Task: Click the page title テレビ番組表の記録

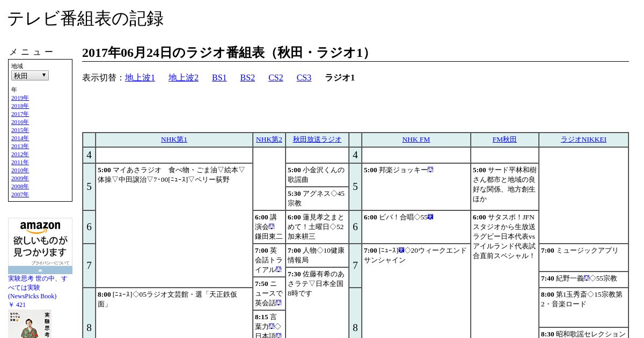Action: click(x=85, y=19)
